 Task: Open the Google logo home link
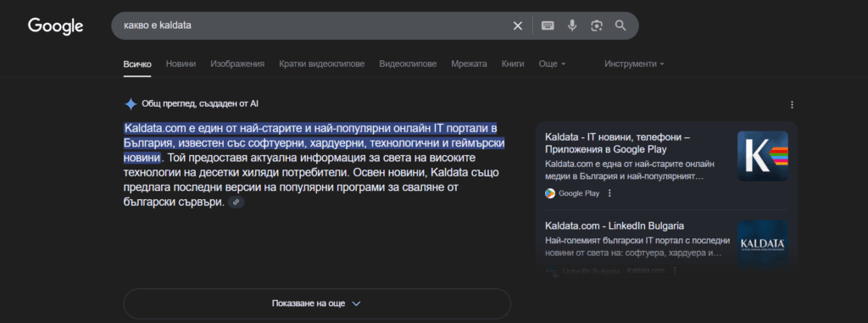click(x=55, y=25)
